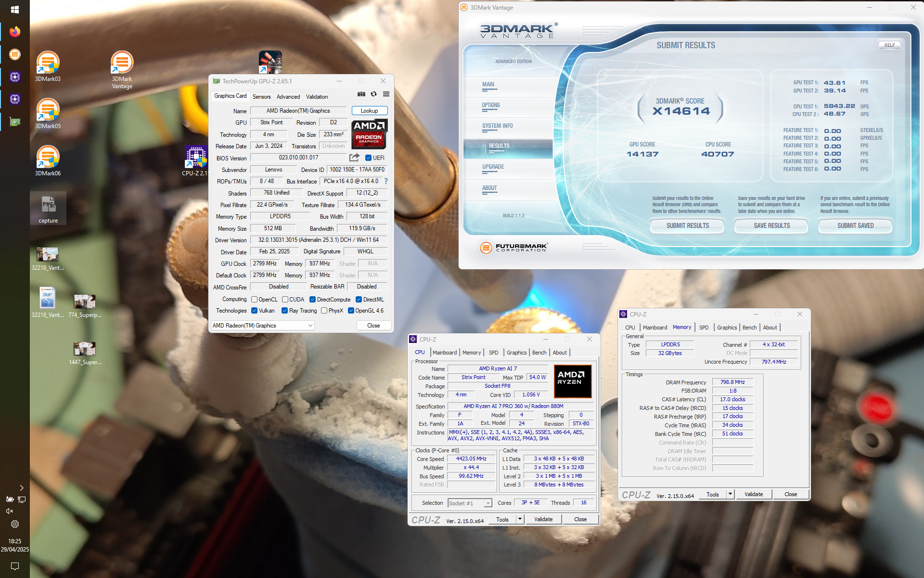Image resolution: width=924 pixels, height=578 pixels.
Task: Click the AMD Radeon Graphics logo in GPU-Z
Action: 370,134
